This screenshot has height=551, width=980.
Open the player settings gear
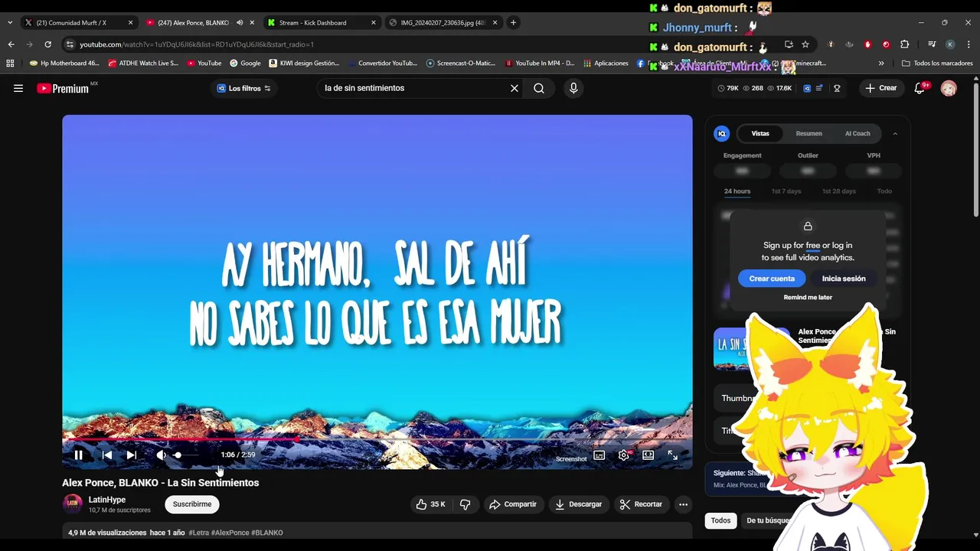[624, 455]
